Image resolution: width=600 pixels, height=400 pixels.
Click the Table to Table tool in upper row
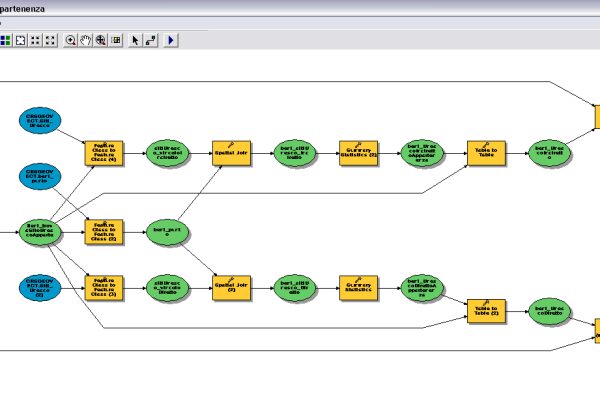click(x=485, y=153)
